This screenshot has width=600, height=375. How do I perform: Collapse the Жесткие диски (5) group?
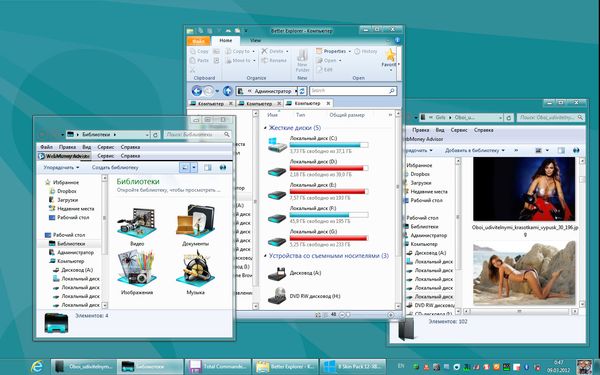266,128
